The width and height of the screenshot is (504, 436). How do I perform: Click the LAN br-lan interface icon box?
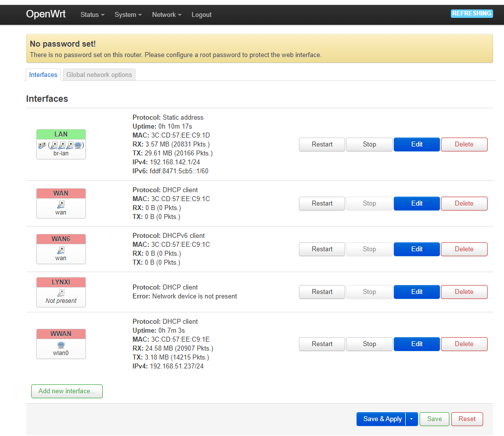[x=61, y=145]
